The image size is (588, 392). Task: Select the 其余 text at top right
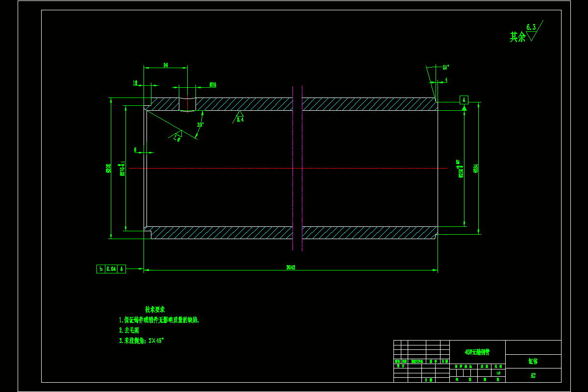pyautogui.click(x=517, y=37)
